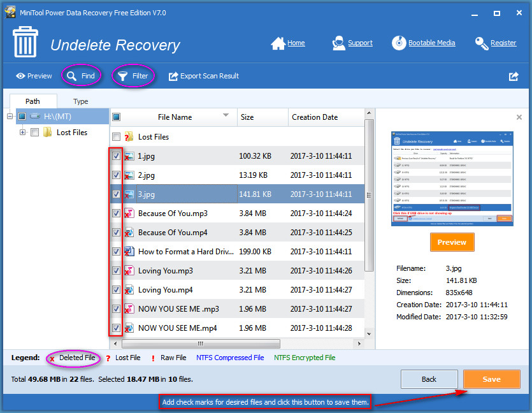Expand the Lost Files tree node
The width and height of the screenshot is (532, 413).
click(22, 132)
